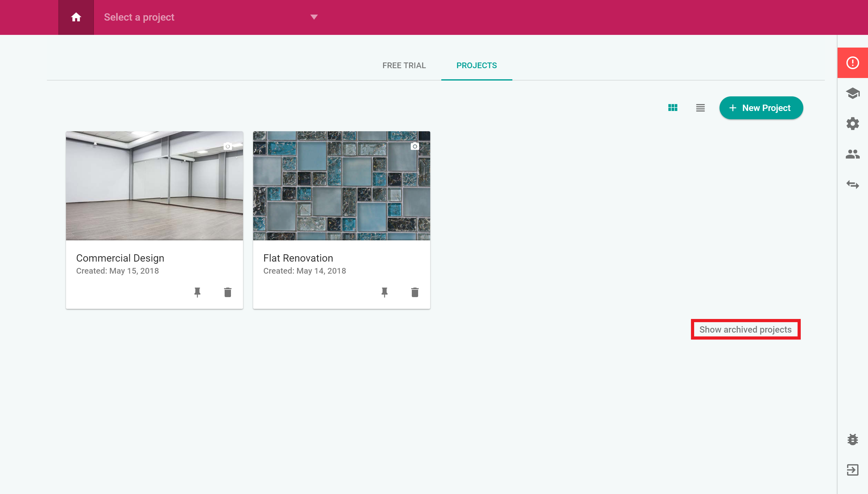Show archived projects link
The width and height of the screenshot is (868, 494).
[x=745, y=329]
